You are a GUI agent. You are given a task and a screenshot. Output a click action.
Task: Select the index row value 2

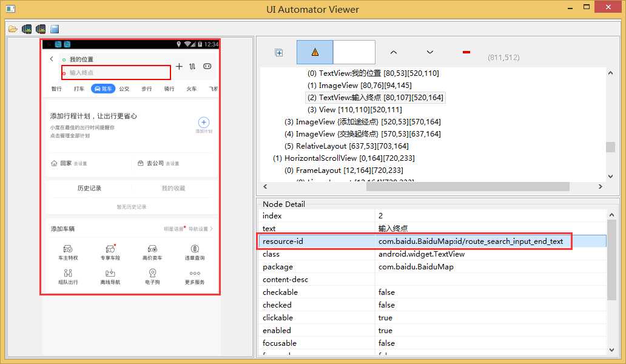click(x=380, y=215)
